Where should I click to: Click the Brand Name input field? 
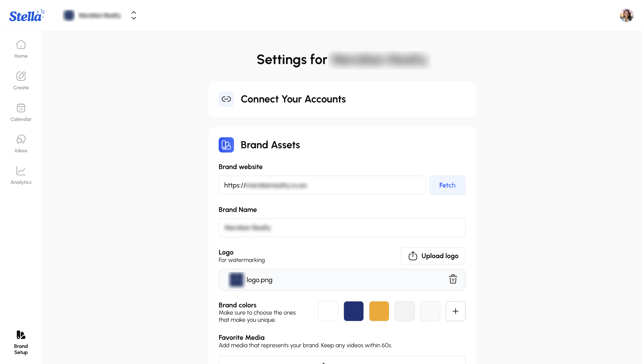(x=342, y=228)
